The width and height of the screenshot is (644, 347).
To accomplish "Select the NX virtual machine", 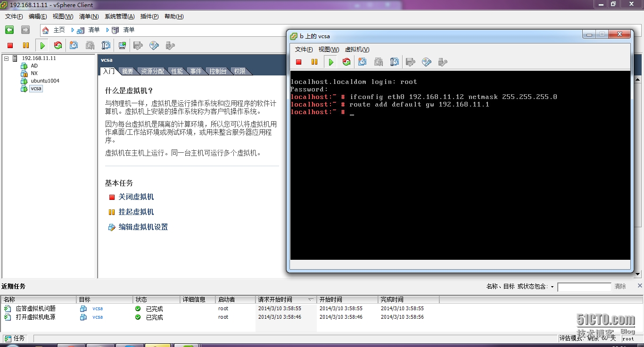I will point(34,74).
